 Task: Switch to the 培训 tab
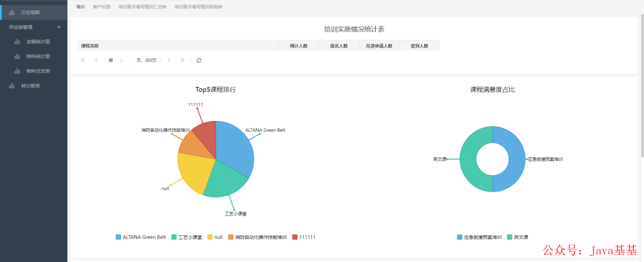(80, 7)
